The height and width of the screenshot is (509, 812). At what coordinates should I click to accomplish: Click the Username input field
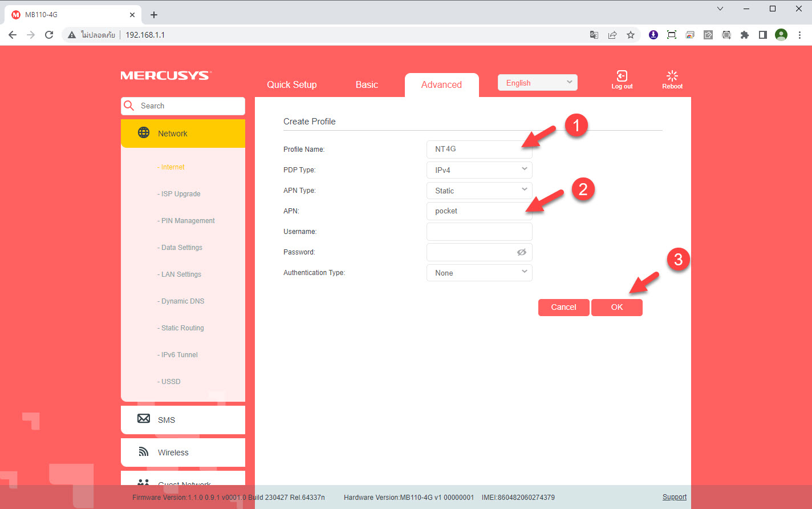479,232
